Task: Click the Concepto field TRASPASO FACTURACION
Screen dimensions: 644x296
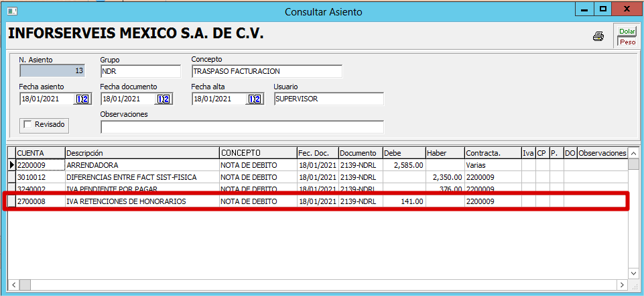Action: coord(267,71)
